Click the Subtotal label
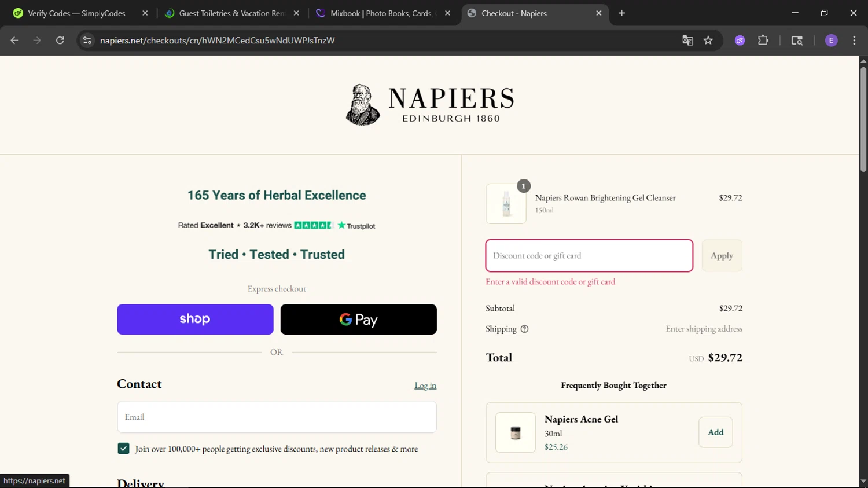 (500, 309)
